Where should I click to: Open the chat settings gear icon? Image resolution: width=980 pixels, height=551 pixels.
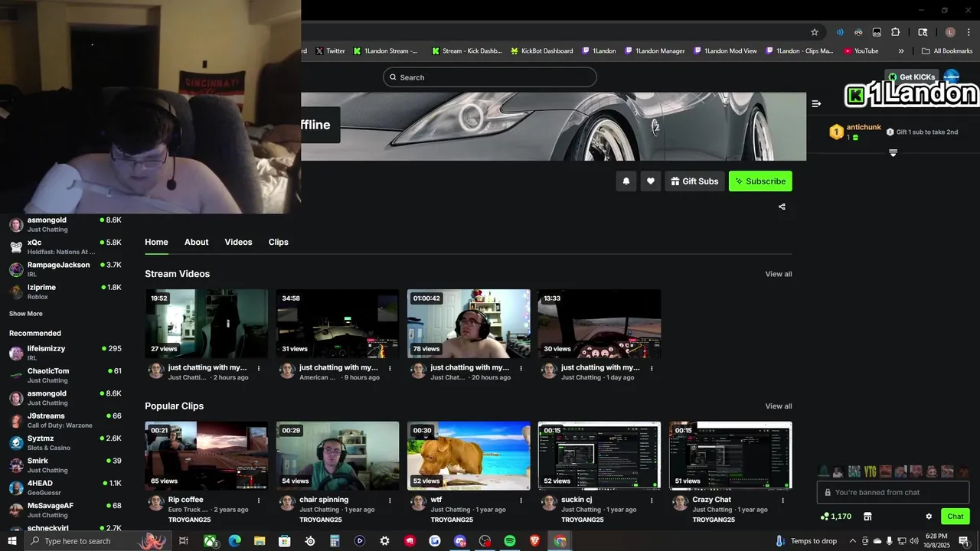[x=929, y=517]
